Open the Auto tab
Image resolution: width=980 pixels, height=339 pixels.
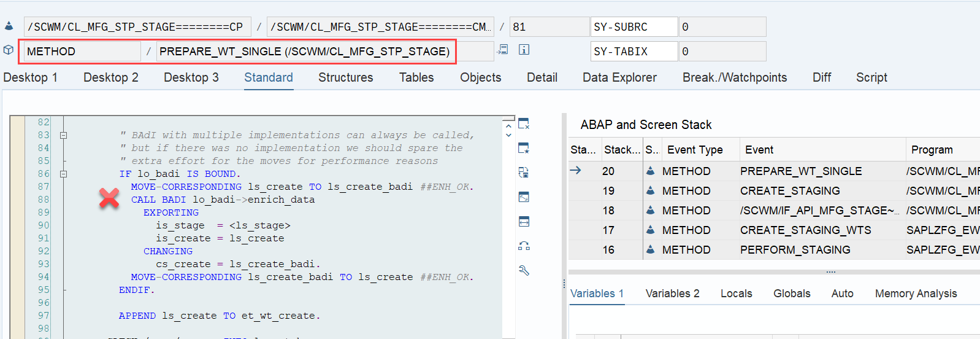pos(842,294)
